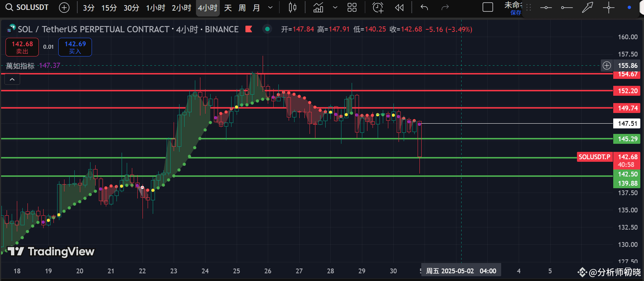The image size is (644, 281).
Task: Click date 24 on the time axis
Action: 205,271
